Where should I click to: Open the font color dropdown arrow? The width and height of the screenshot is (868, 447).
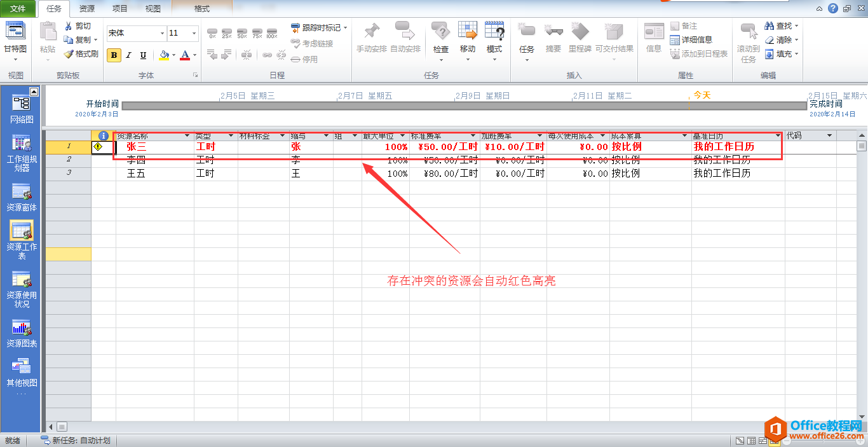(194, 55)
